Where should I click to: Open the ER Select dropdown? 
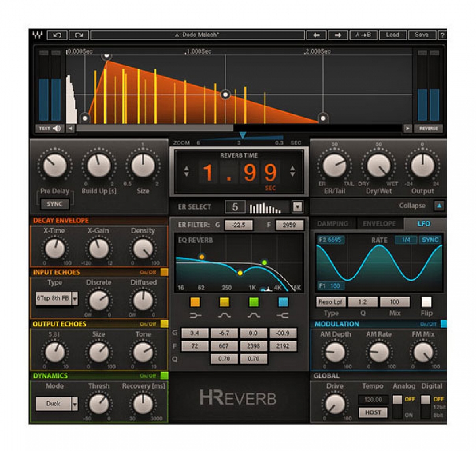297,206
